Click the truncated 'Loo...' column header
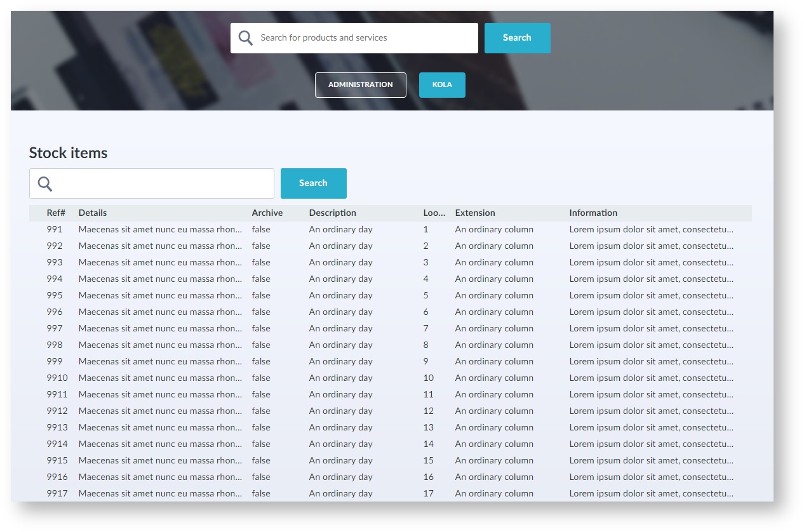 click(x=434, y=213)
